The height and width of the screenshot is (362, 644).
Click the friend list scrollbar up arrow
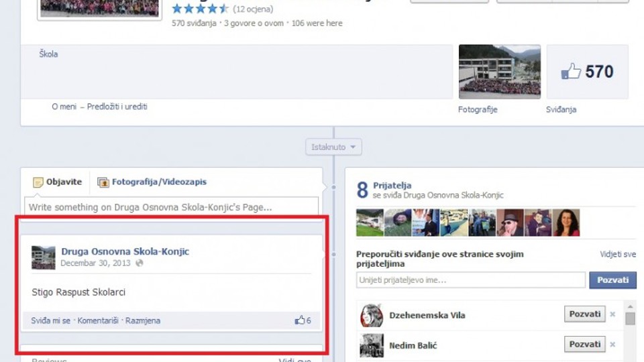(631, 306)
